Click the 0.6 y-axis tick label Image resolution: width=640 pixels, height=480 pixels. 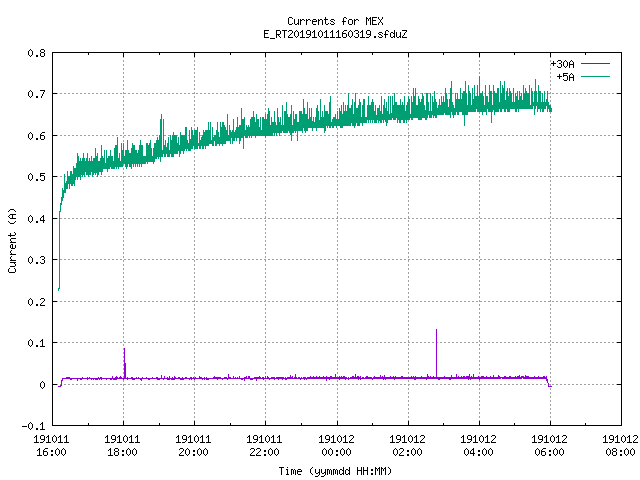[36, 136]
